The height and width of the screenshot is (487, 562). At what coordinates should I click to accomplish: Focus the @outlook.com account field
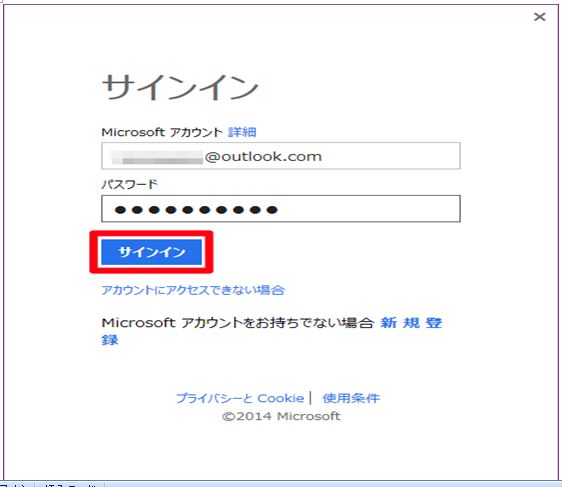(281, 156)
